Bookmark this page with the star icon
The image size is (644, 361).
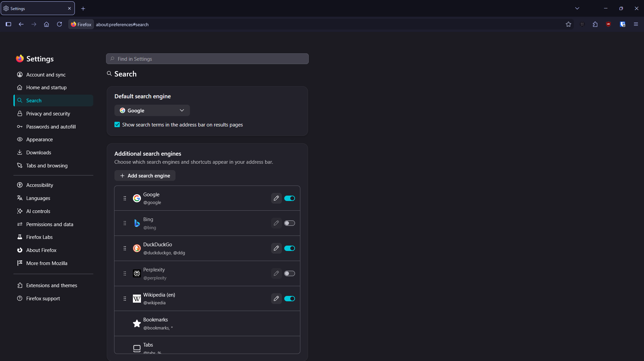pyautogui.click(x=568, y=24)
